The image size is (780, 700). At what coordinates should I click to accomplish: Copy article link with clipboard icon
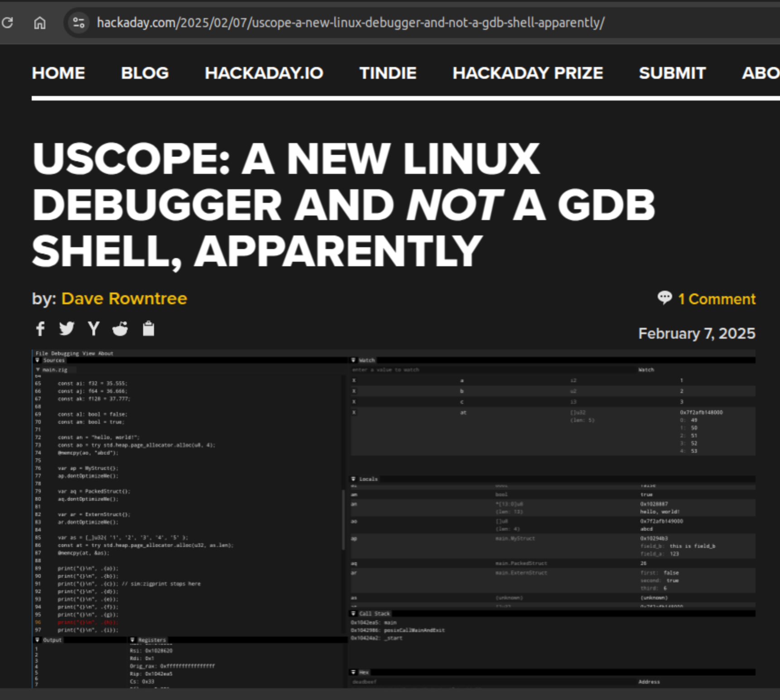[x=149, y=328]
